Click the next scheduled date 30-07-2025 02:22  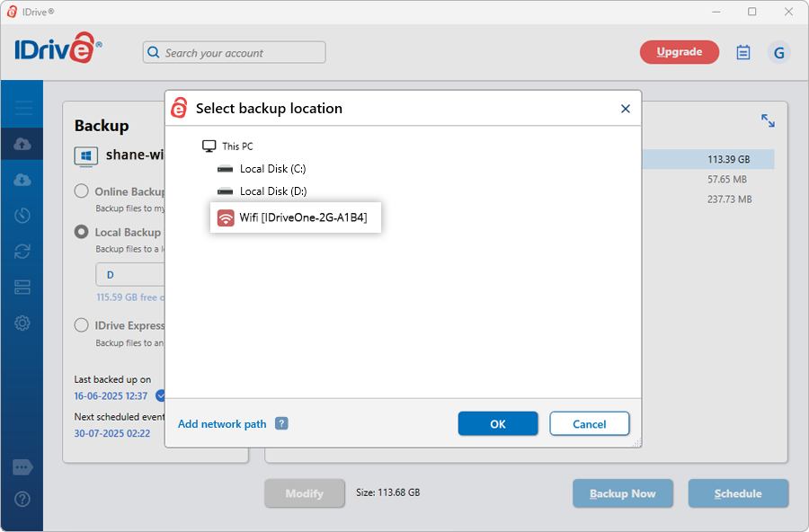tap(112, 433)
